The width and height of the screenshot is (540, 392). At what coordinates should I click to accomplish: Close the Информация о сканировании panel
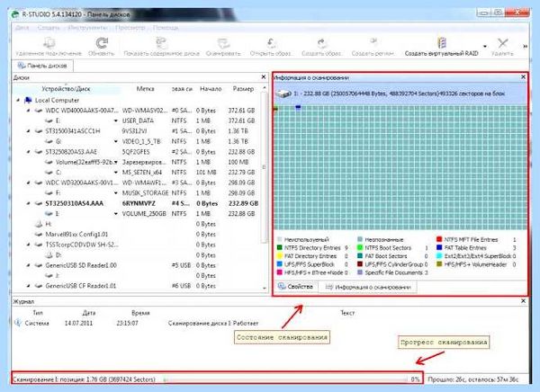(x=523, y=77)
